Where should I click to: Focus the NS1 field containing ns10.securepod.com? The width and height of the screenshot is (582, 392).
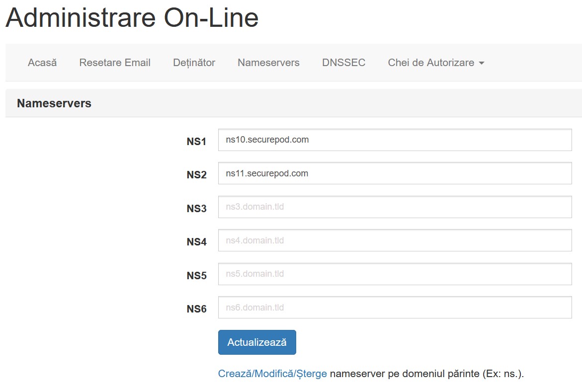pos(395,140)
